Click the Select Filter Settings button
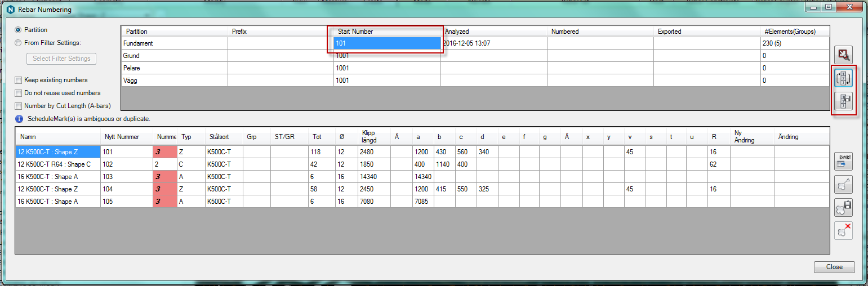The height and width of the screenshot is (286, 868). [x=61, y=59]
